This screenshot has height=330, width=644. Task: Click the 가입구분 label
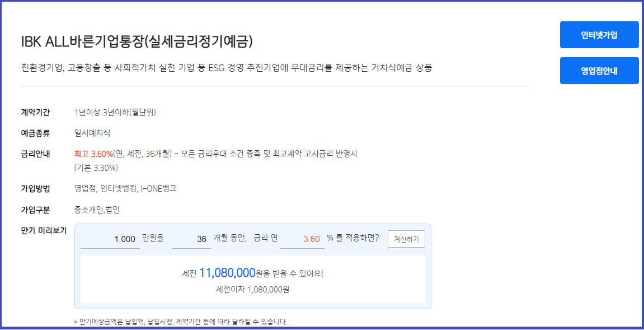tap(35, 210)
